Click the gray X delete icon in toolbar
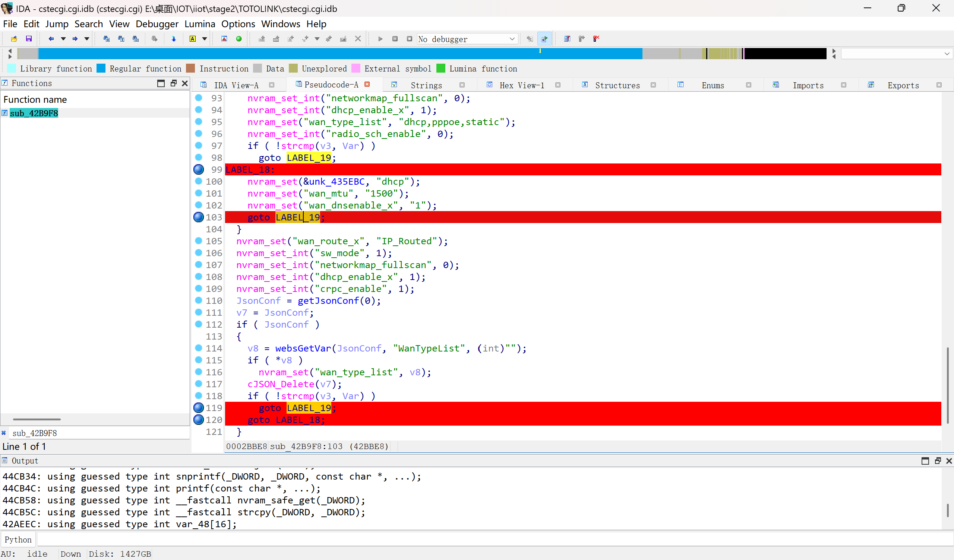 358,39
